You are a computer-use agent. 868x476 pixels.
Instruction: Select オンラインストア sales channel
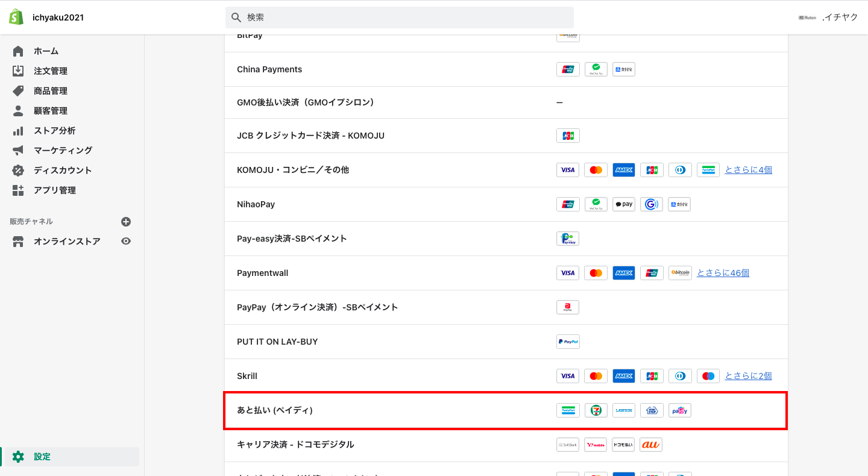pyautogui.click(x=67, y=242)
